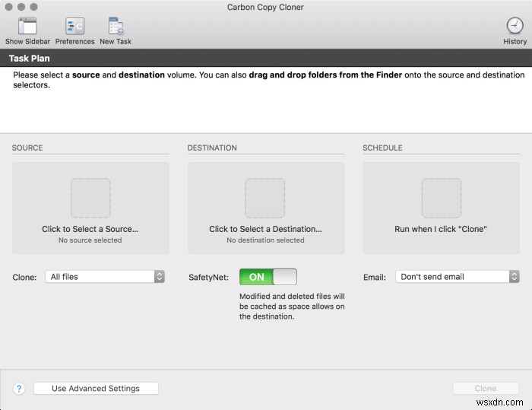The image size is (532, 410).
Task: Click the dashed destination placeholder box
Action: tap(265, 198)
